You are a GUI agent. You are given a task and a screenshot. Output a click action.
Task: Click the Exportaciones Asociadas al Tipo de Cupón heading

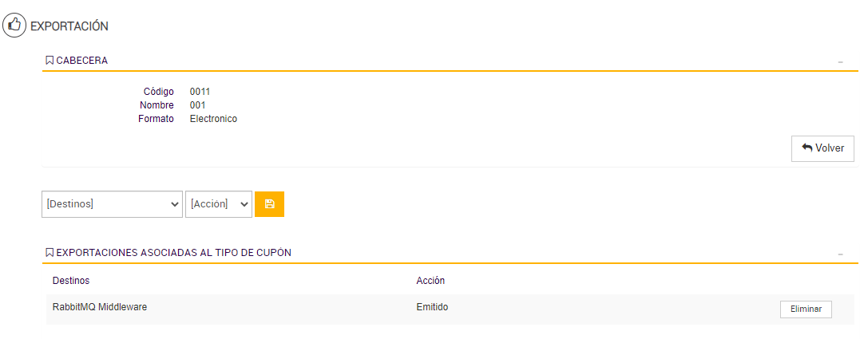[x=174, y=253]
